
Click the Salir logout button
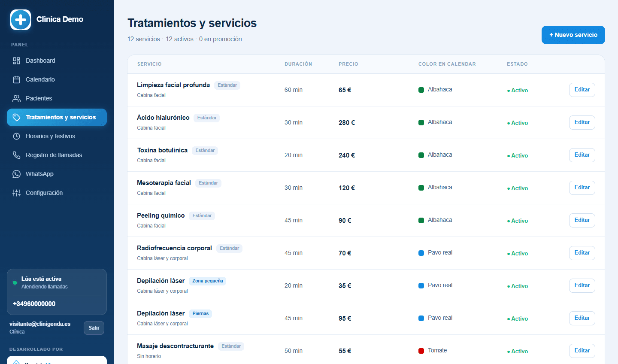click(x=94, y=328)
